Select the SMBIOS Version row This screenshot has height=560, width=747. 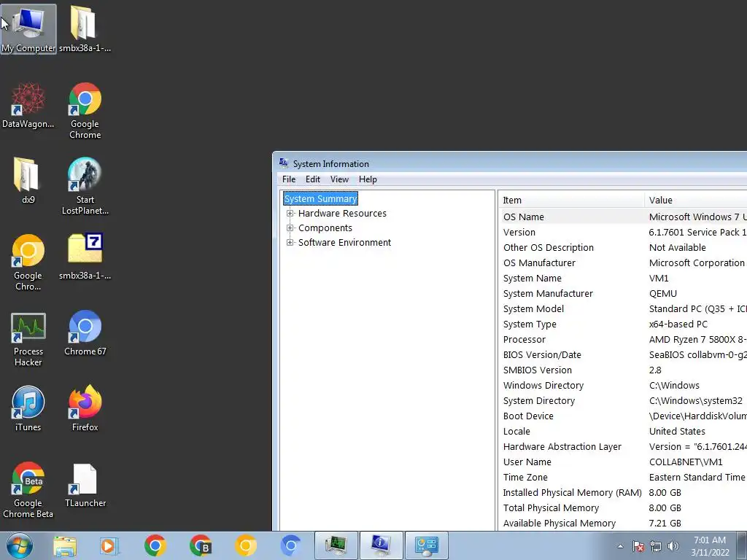pyautogui.click(x=623, y=370)
